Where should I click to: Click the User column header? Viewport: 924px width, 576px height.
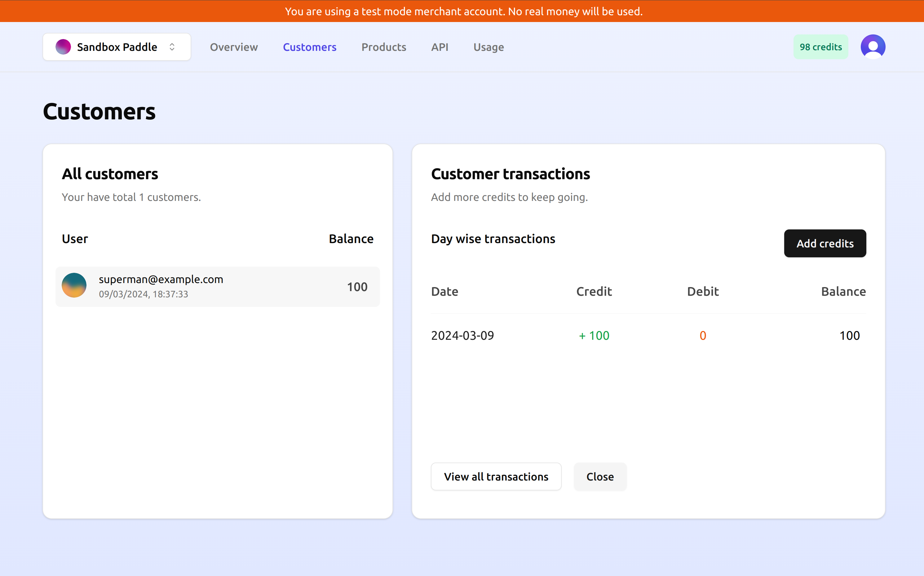tap(75, 239)
